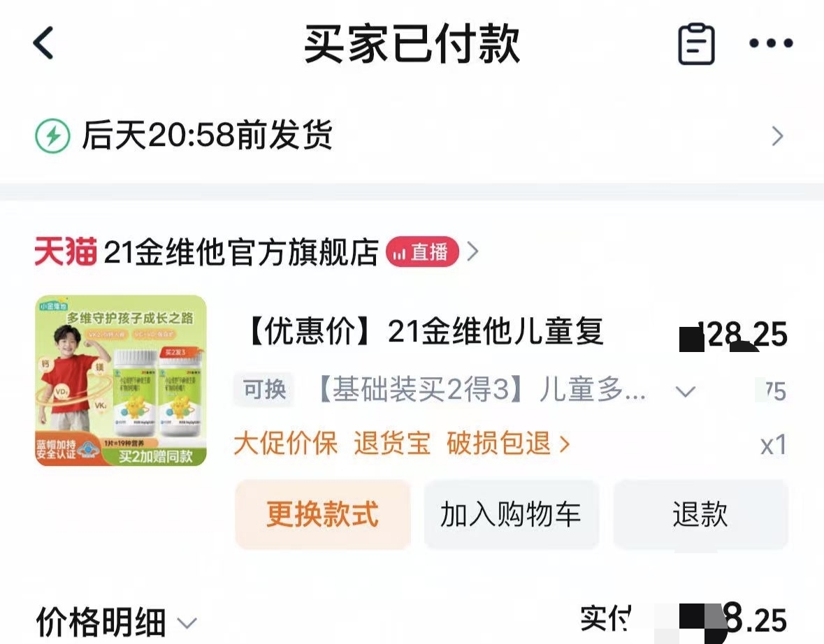Expand shipping time details chevron
This screenshot has height=644, width=824.
point(778,136)
